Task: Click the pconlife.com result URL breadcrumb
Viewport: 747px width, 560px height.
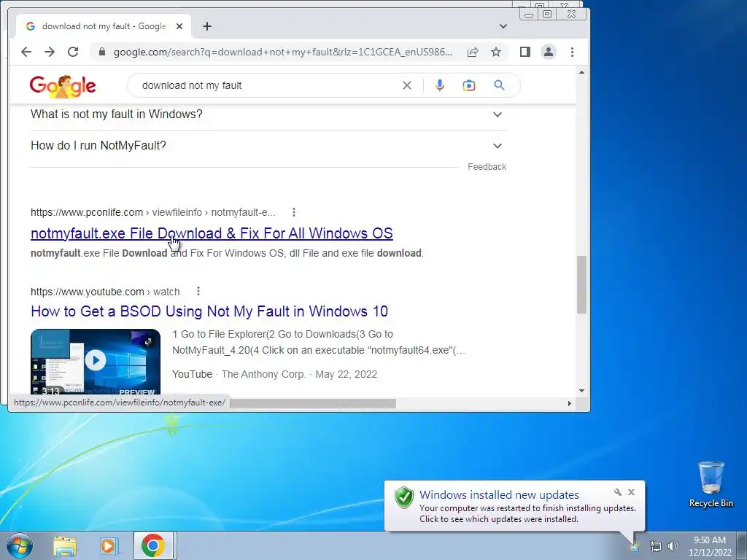Action: click(153, 212)
